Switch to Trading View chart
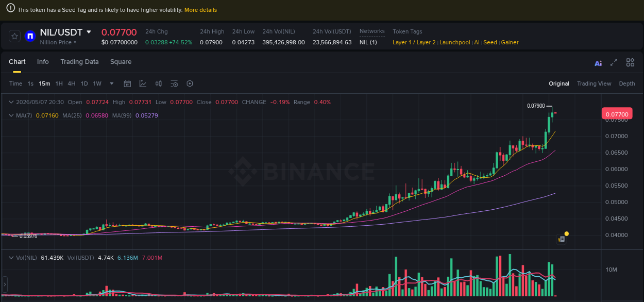Image resolution: width=644 pixels, height=302 pixels. pyautogui.click(x=594, y=83)
